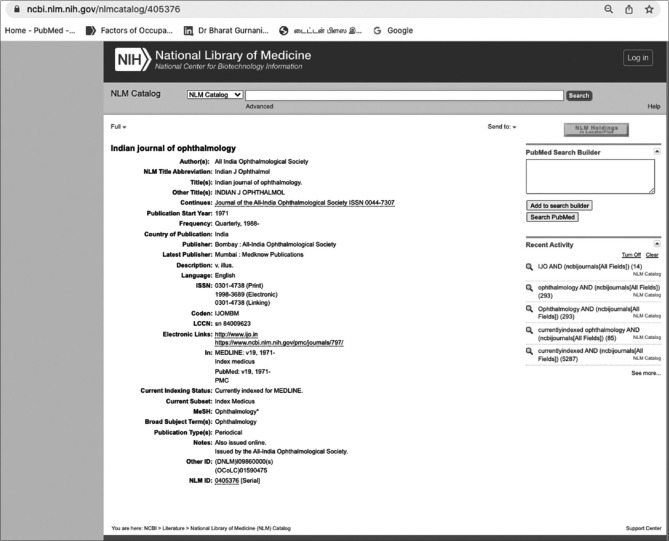Screen dimensions: 669x541
Task: Click the PubMed Search Builder text area
Action: (x=590, y=177)
